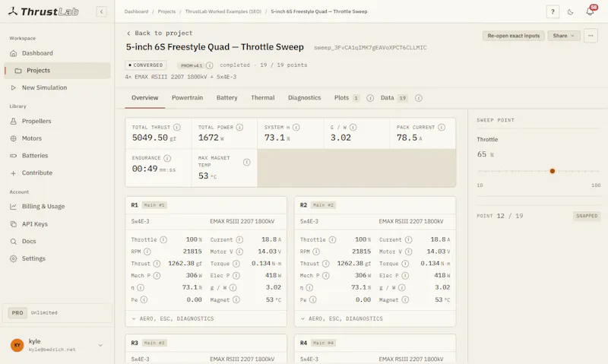Click the CONVERGED status badge
The height and width of the screenshot is (364, 608).
click(146, 65)
